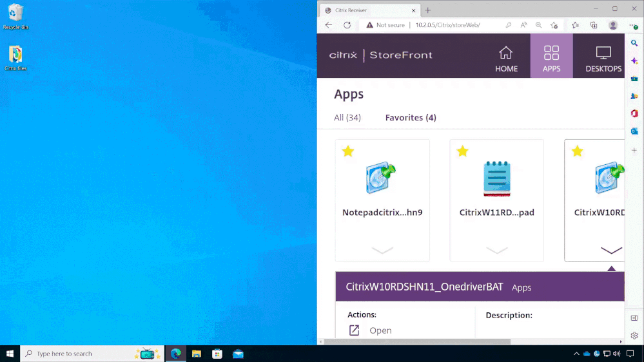
Task: Add this page to favorites
Action: pos(554,25)
